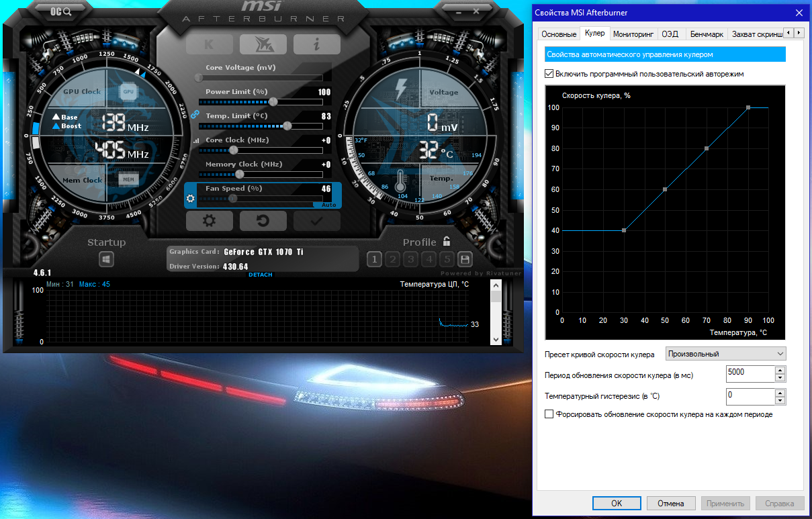This screenshot has height=519, width=812.
Task: Select profile slot 1
Action: (x=375, y=259)
